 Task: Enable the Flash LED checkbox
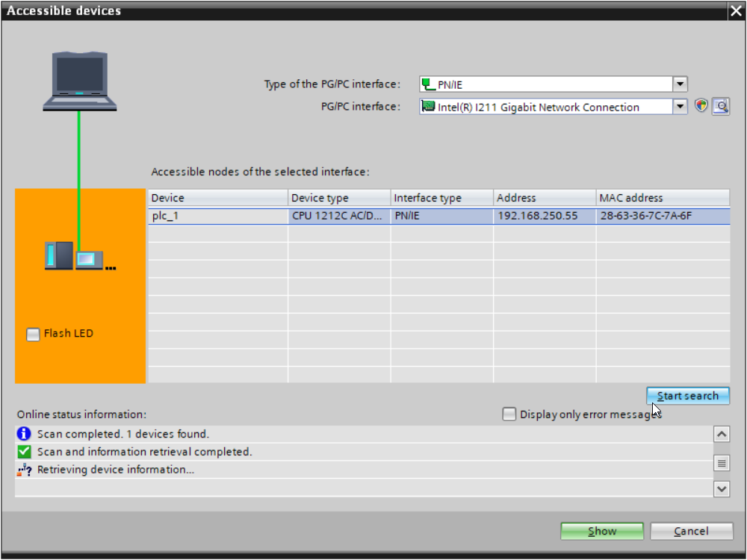click(x=33, y=335)
